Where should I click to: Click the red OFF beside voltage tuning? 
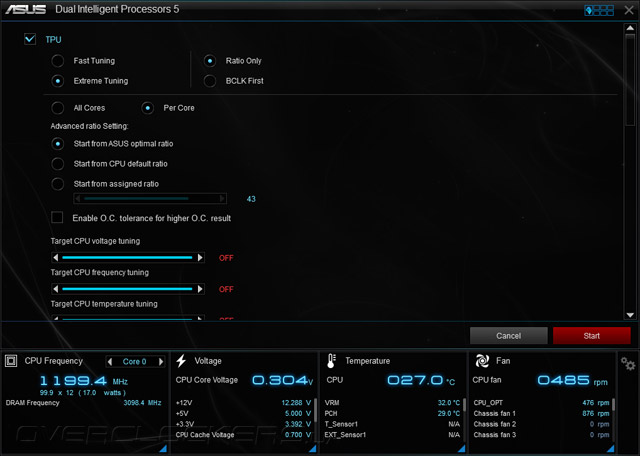[x=226, y=258]
